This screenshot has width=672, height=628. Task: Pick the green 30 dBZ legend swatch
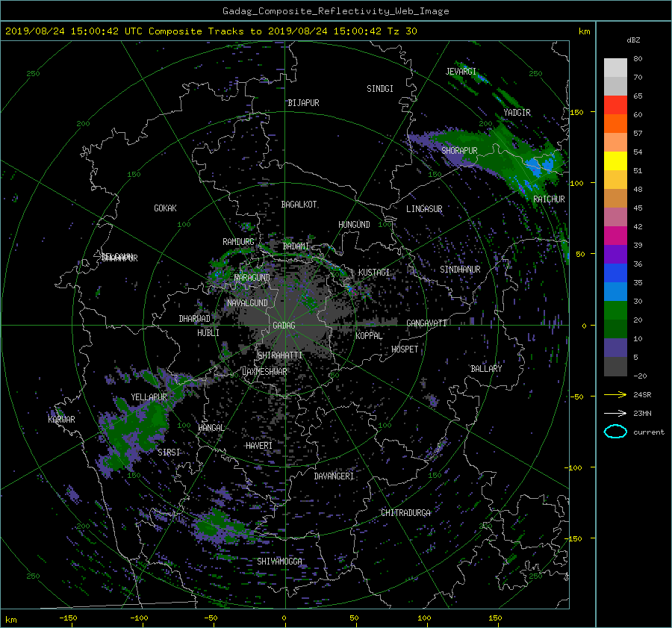tap(615, 311)
